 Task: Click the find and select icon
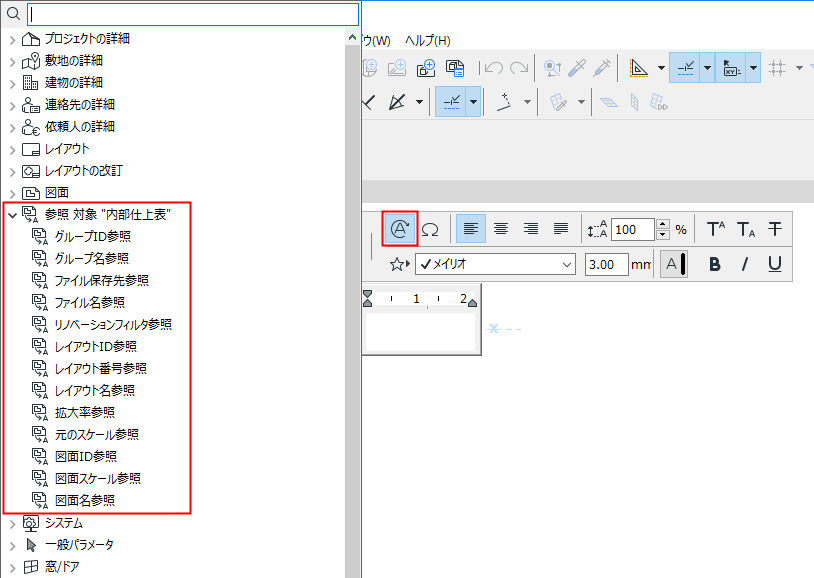click(x=552, y=68)
